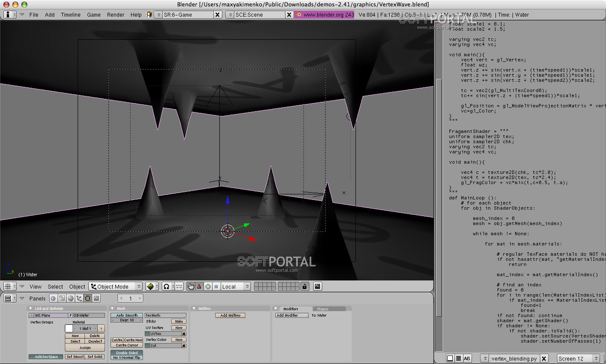The image size is (606, 364).
Task: Open the Local orientation dropdown
Action: click(x=236, y=286)
